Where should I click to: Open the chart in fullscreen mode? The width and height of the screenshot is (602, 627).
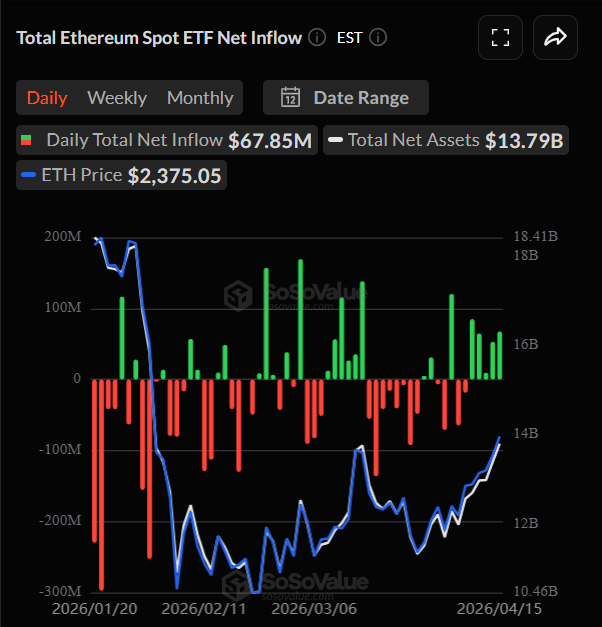click(501, 38)
